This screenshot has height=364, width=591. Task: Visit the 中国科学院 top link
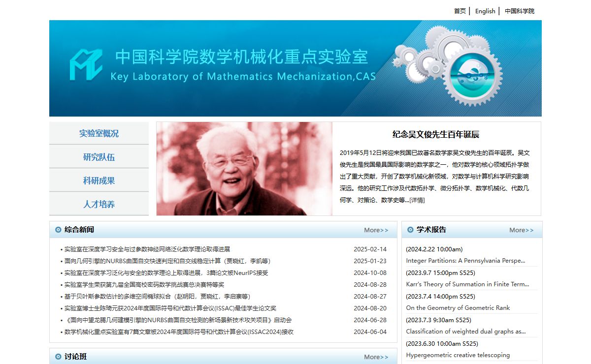[x=519, y=11]
